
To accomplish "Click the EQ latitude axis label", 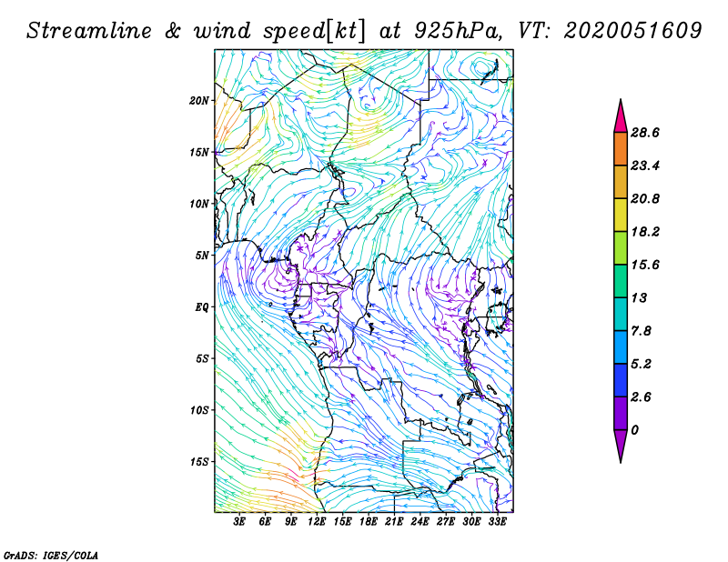I will coord(203,307).
